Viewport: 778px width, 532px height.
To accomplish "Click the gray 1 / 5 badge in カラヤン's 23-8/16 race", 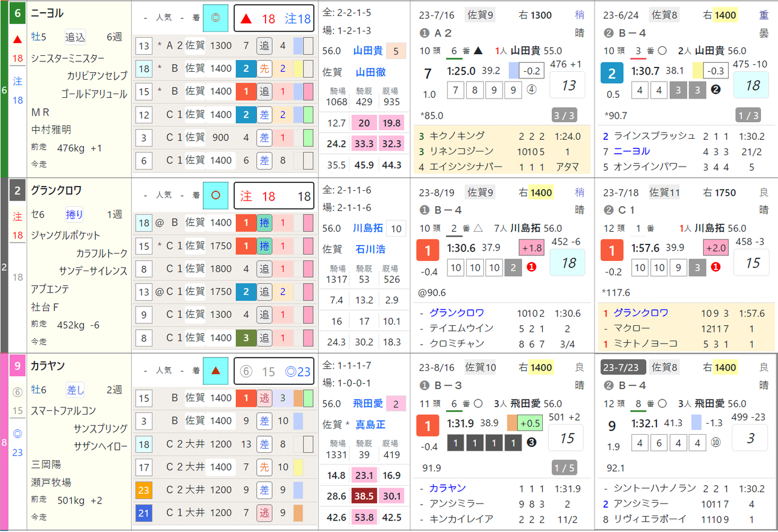I will 563,468.
